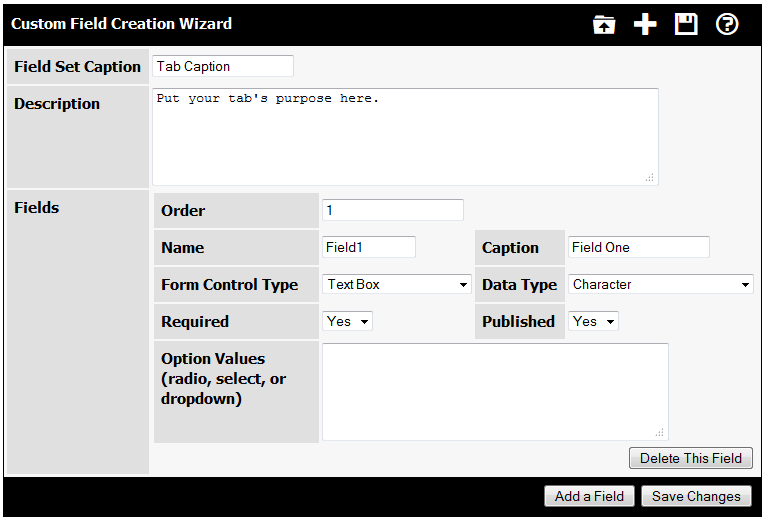Click the Save Changes button
Image resolution: width=767 pixels, height=522 pixels.
pyautogui.click(x=696, y=496)
